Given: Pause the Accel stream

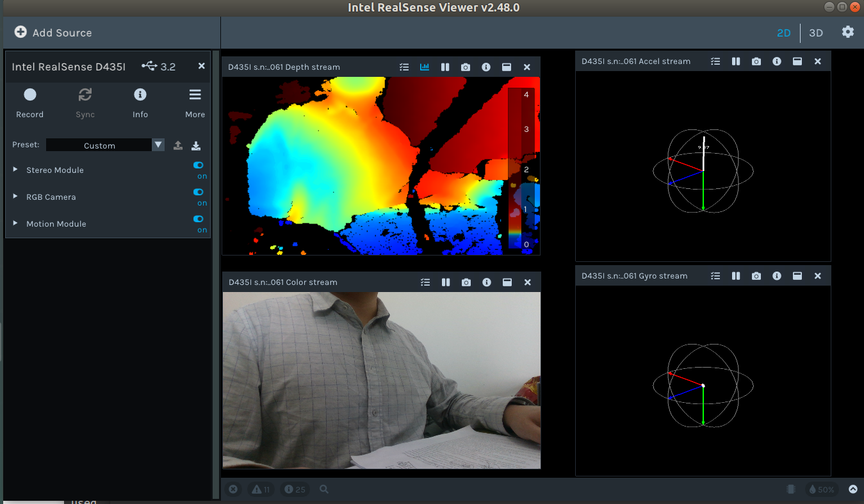Looking at the screenshot, I should 736,61.
